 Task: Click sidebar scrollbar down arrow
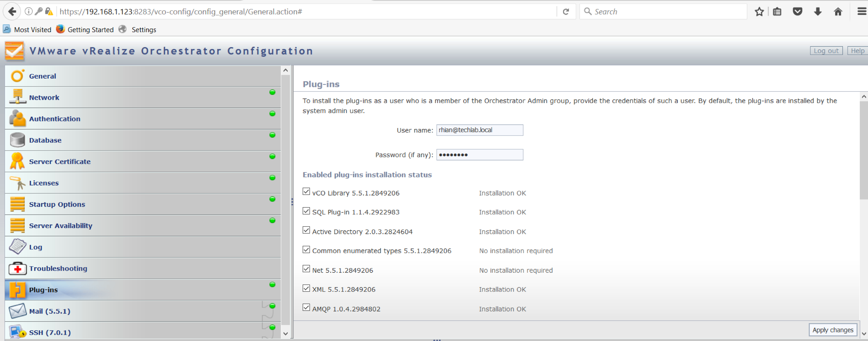pos(285,334)
